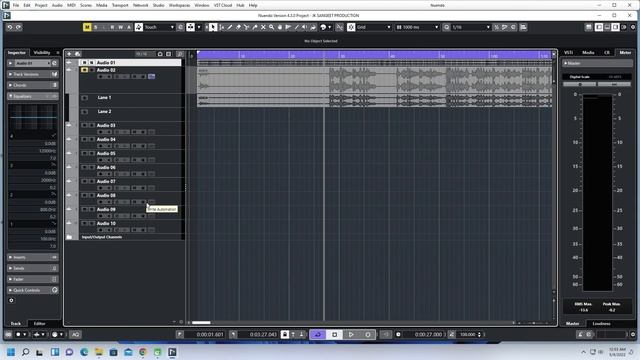Viewport: 640px width, 360px height.
Task: Click the Undo arrow icon
Action: [x=10, y=27]
